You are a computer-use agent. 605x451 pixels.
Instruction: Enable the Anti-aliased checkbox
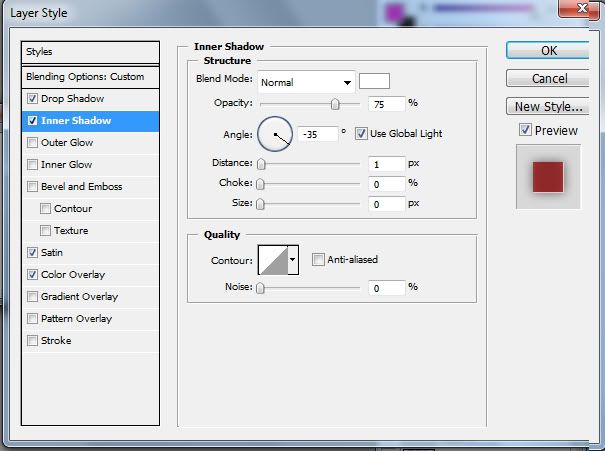coord(318,260)
